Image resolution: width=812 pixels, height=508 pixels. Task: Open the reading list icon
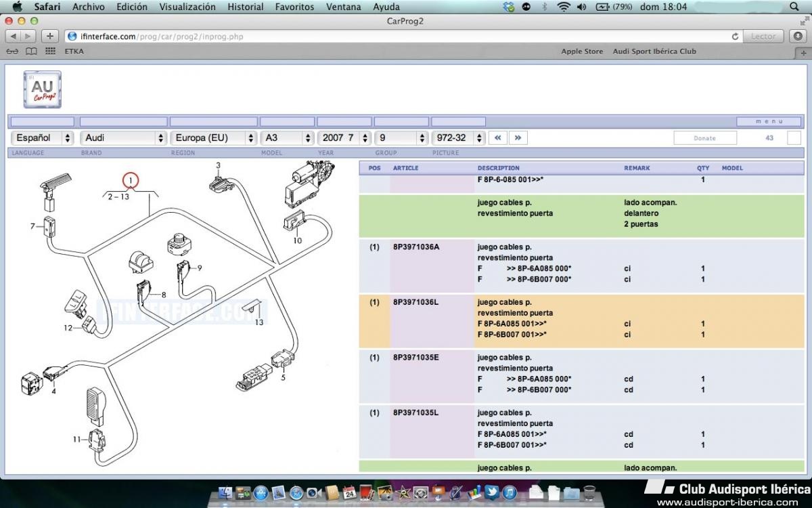point(12,51)
